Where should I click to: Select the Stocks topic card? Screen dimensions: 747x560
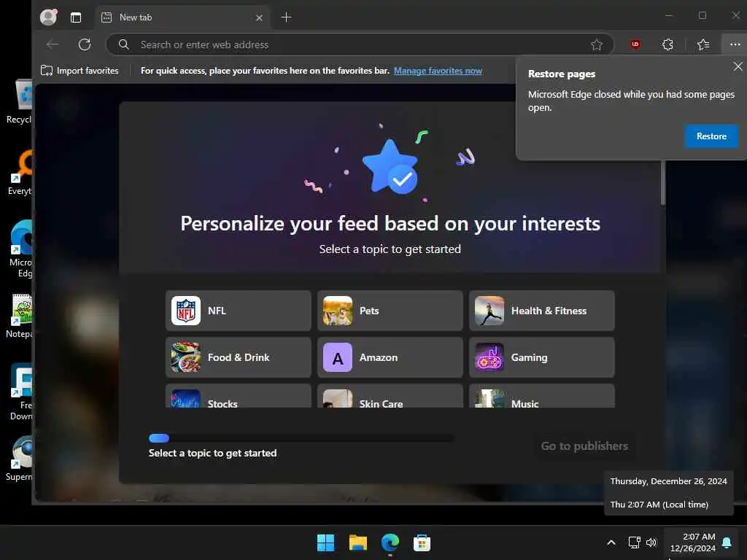[x=239, y=397]
